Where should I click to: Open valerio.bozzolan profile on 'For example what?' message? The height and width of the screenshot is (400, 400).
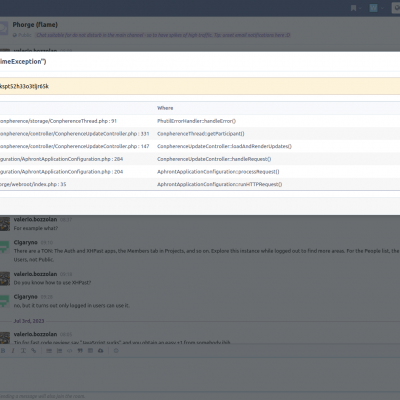coord(35,219)
